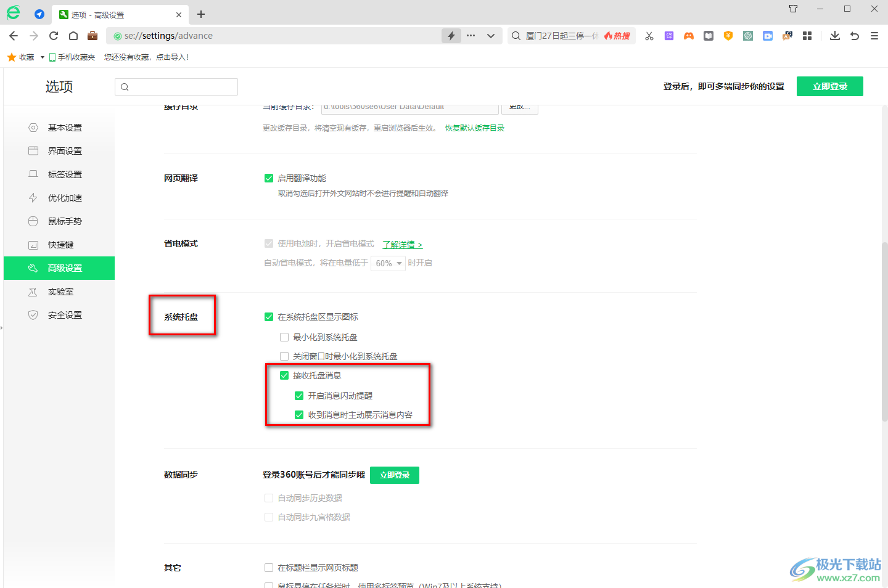Open 快捷键 in the sidebar
Screen dimensions: 888x588
click(59, 245)
